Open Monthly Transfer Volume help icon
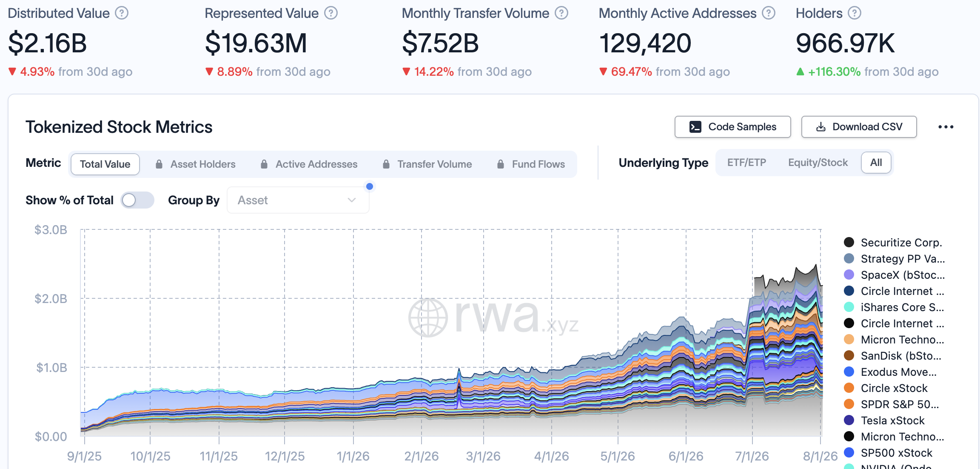The image size is (980, 469). pyautogui.click(x=561, y=13)
